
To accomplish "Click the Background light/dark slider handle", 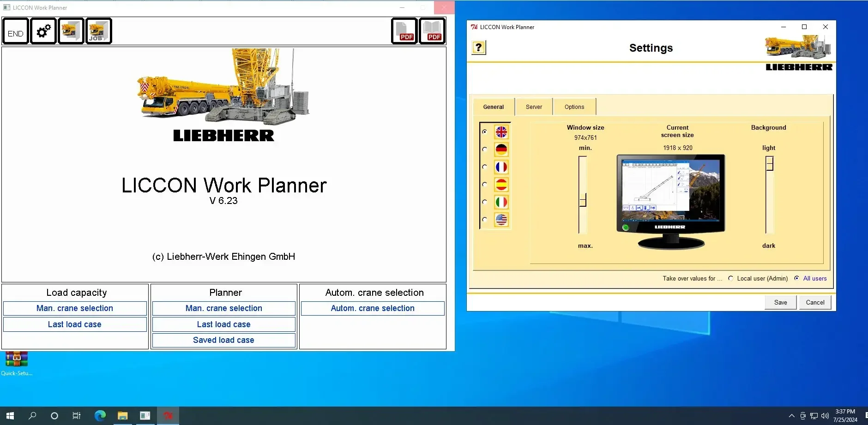I will click(770, 163).
